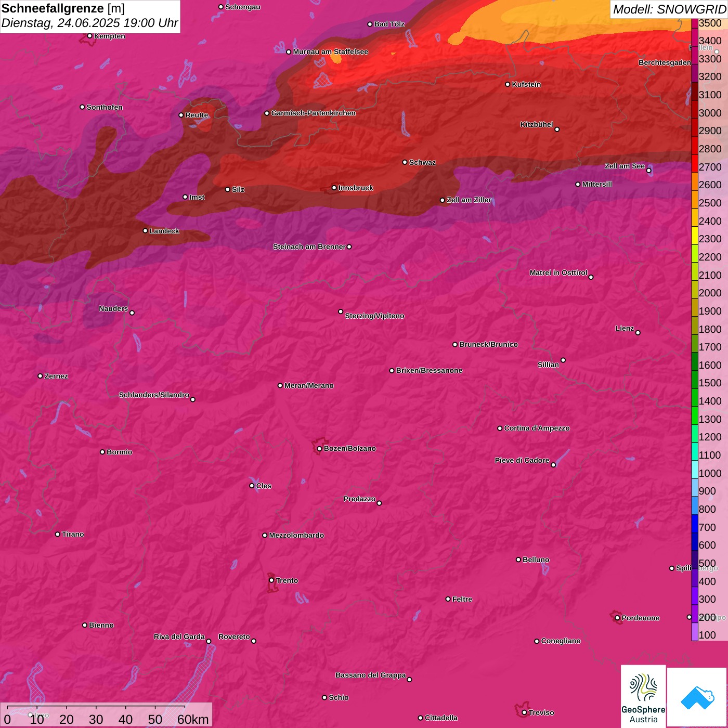Click the Feltre city marker
728x728 pixels.
pyautogui.click(x=448, y=599)
